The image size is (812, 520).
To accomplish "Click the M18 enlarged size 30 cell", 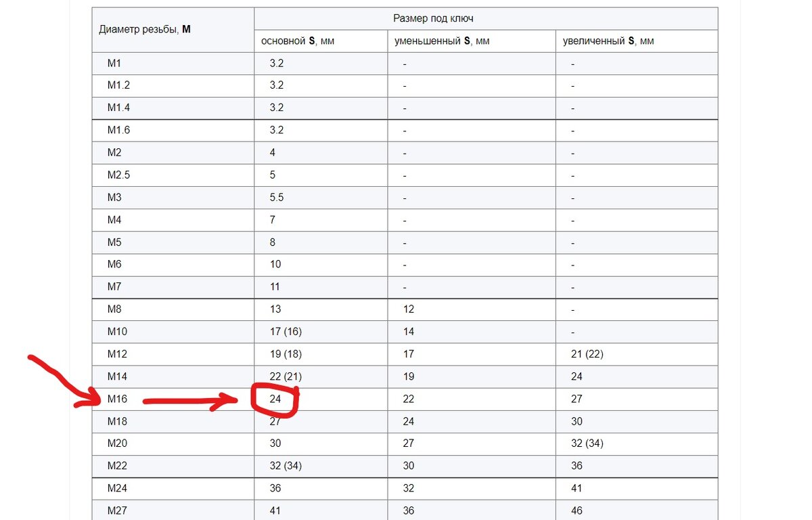I will coord(577,421).
